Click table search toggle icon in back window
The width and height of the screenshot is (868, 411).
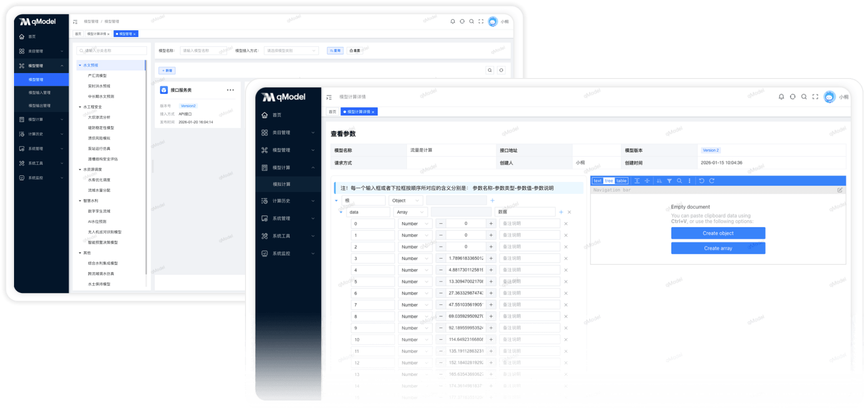[x=490, y=70]
